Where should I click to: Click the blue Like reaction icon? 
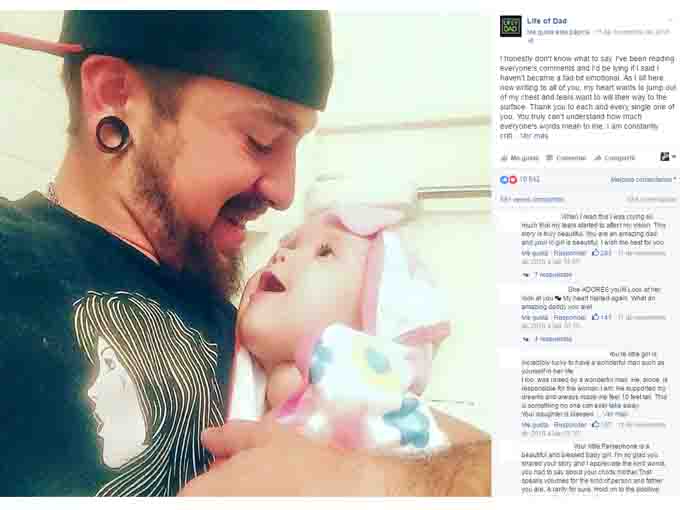504,180
